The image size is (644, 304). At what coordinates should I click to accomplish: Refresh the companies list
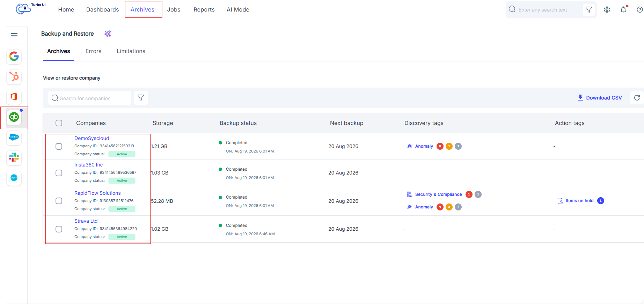pyautogui.click(x=637, y=98)
